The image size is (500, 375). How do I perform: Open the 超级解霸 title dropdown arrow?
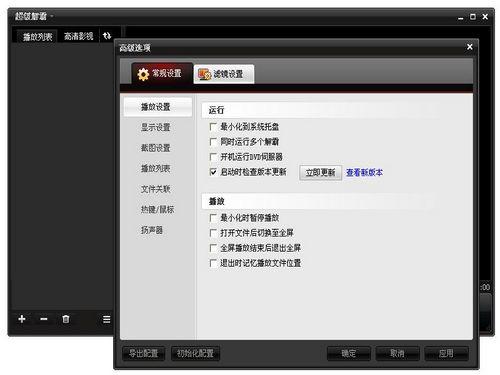coord(52,16)
